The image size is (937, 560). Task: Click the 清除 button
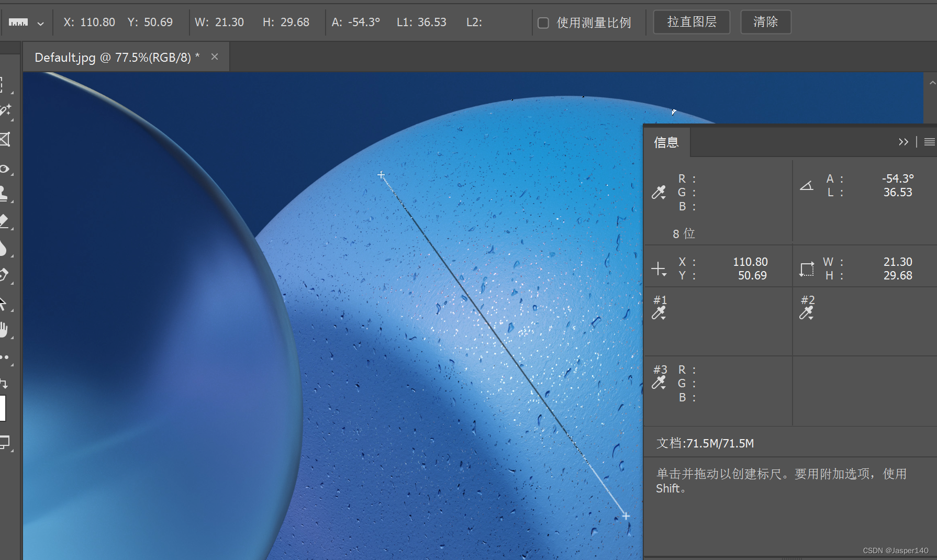tap(765, 22)
